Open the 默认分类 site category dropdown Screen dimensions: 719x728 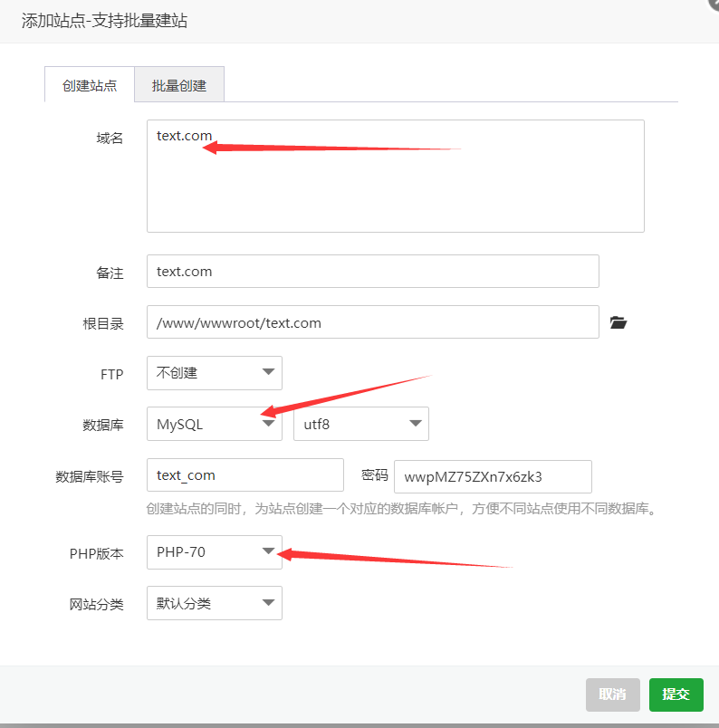(214, 603)
